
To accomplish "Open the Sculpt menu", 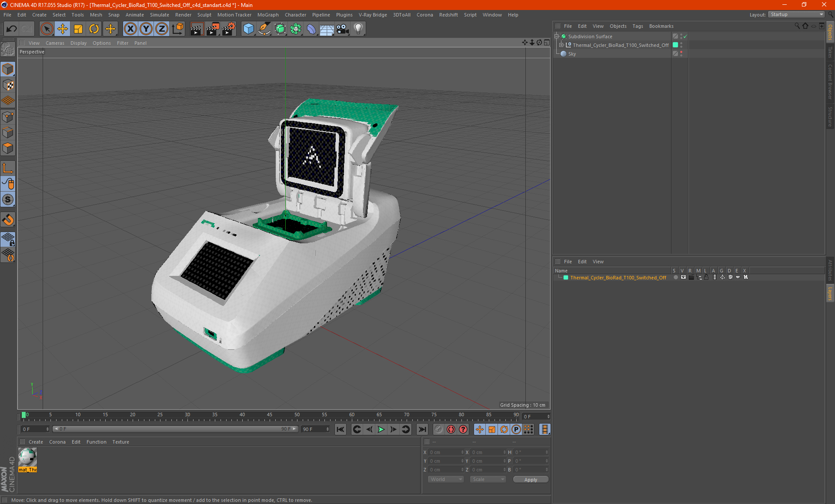I will [204, 15].
